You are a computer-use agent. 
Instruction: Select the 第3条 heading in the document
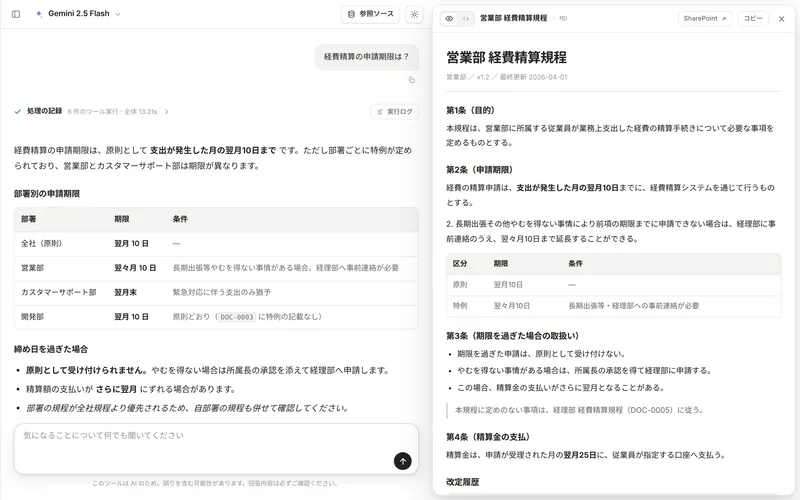pyautogui.click(x=512, y=336)
